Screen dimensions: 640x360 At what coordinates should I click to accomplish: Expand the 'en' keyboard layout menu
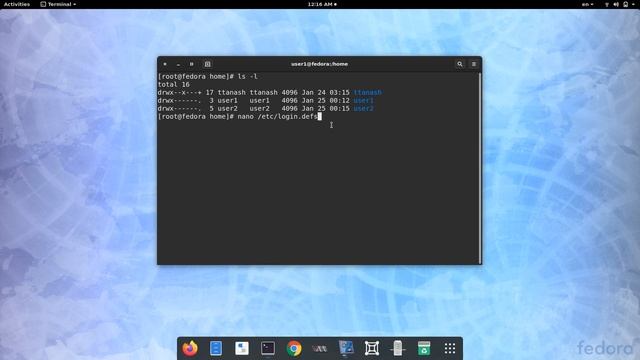click(587, 4)
